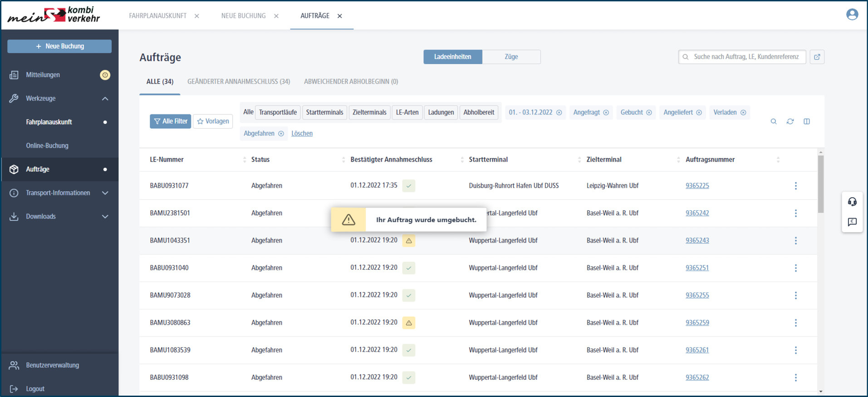This screenshot has width=868, height=397.
Task: Open row menu for order 9365259
Action: coord(795,323)
